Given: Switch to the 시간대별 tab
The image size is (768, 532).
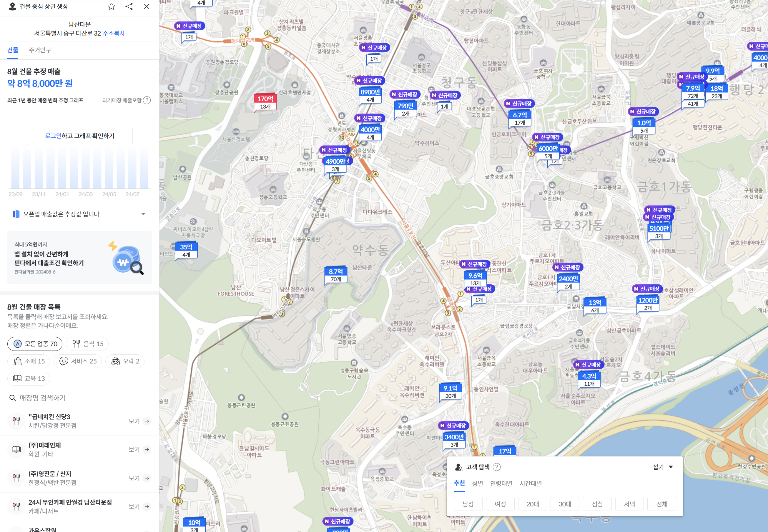Looking at the screenshot, I should [x=531, y=483].
